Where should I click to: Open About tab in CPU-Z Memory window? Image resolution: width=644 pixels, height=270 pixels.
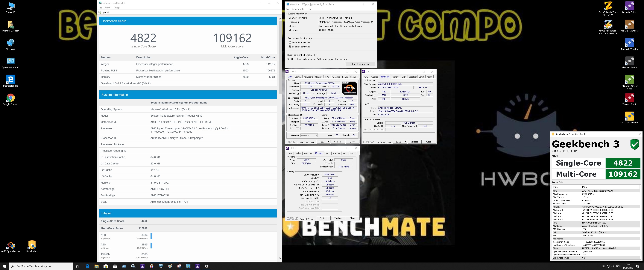(x=353, y=153)
